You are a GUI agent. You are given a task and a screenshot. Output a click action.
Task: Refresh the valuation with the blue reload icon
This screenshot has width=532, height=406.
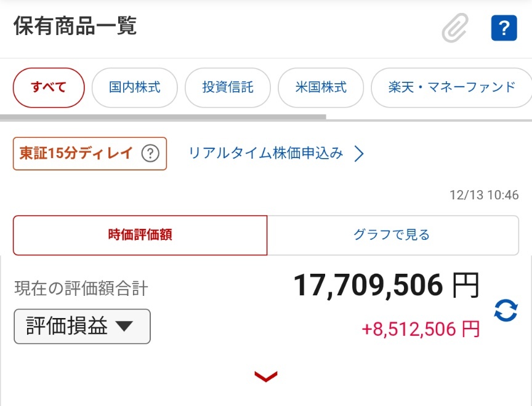(x=506, y=310)
